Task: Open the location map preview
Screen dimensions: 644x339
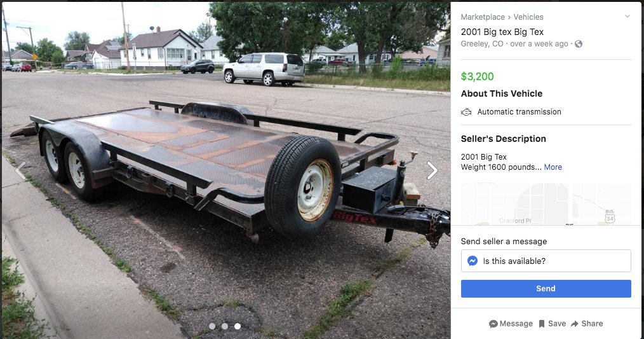Action: [x=546, y=204]
